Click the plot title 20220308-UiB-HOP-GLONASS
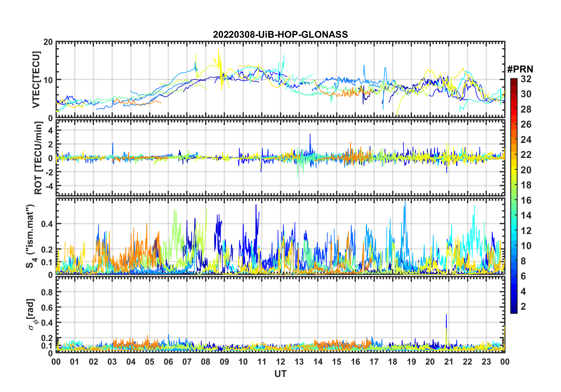This screenshot has width=561, height=392. (280, 34)
